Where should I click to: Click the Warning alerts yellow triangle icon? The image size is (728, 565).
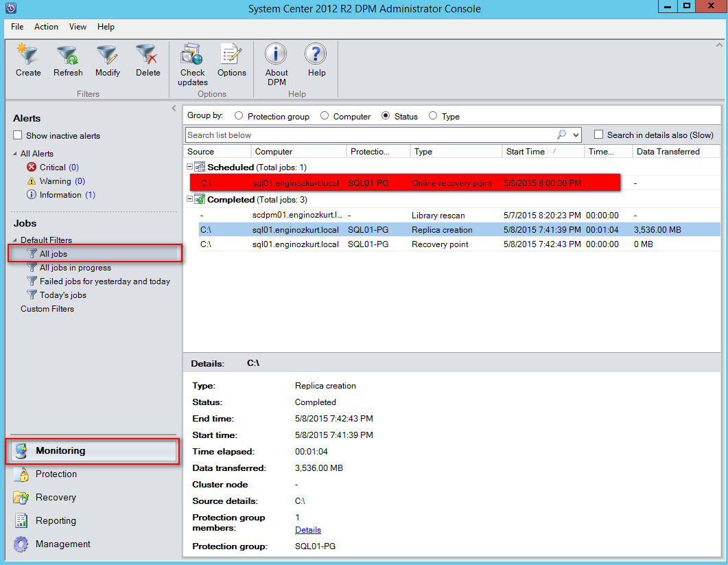tap(32, 181)
